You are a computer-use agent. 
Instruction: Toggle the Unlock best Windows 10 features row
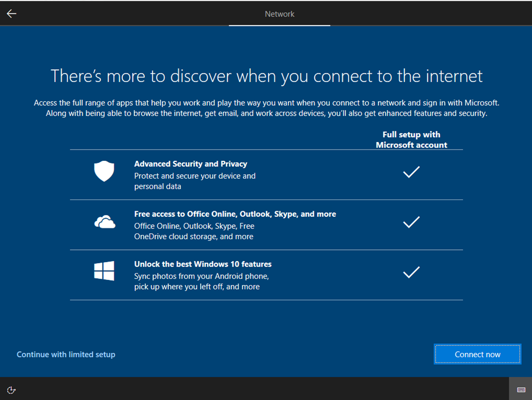coord(215,275)
